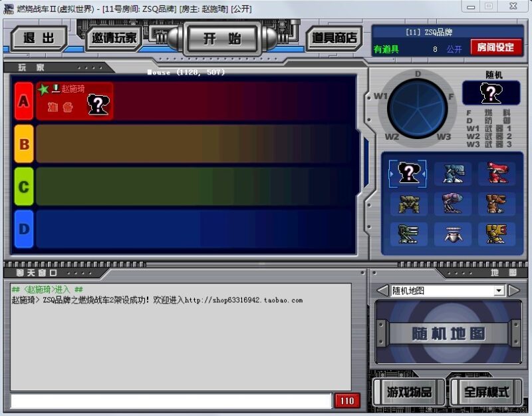Click the 房间设定 room settings button
This screenshot has height=416, width=532.
496,47
